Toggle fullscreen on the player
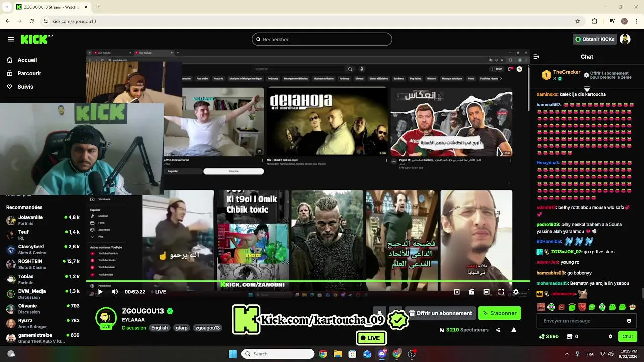This screenshot has height=362, width=644. pos(501,292)
